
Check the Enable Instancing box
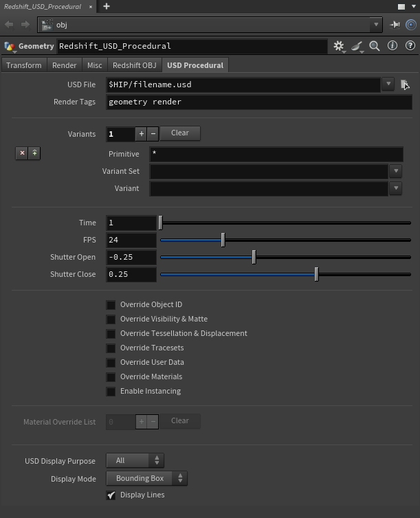[111, 392]
